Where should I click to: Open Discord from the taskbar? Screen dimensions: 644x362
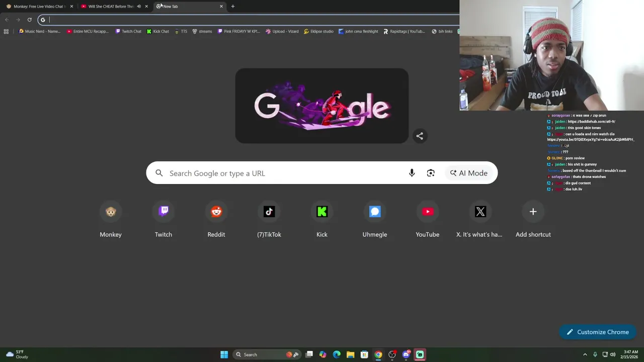pyautogui.click(x=406, y=354)
